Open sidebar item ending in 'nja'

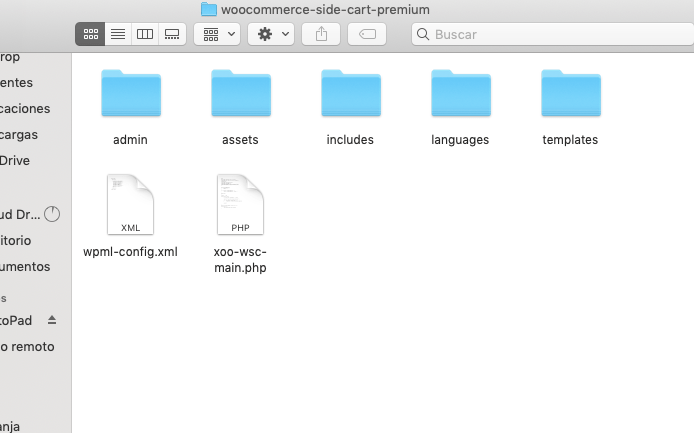tap(10, 427)
